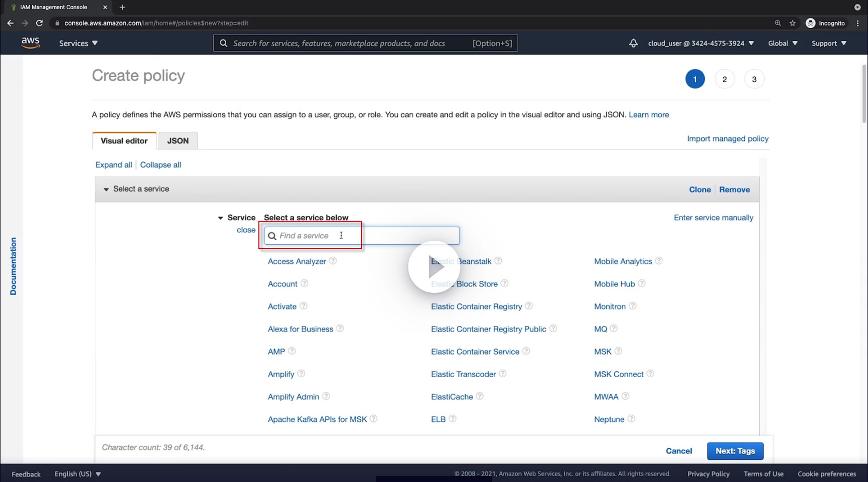The height and width of the screenshot is (482, 868).
Task: Open a new browser tab
Action: (x=122, y=7)
